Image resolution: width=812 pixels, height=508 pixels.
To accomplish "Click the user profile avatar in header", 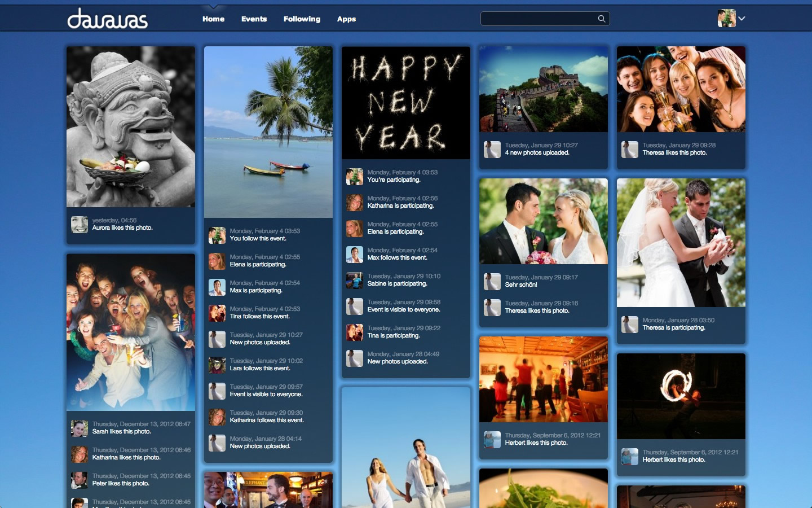I will [726, 18].
